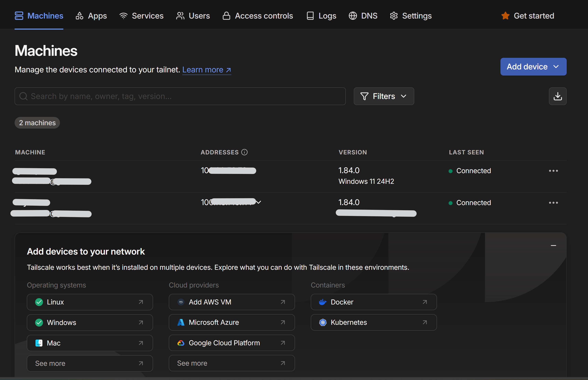Viewport: 588px width, 380px height.
Task: Select Google Cloud Platform option
Action: coord(231,343)
